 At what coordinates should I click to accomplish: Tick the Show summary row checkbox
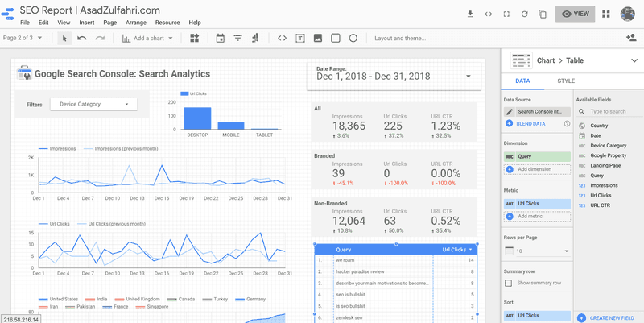(x=509, y=283)
